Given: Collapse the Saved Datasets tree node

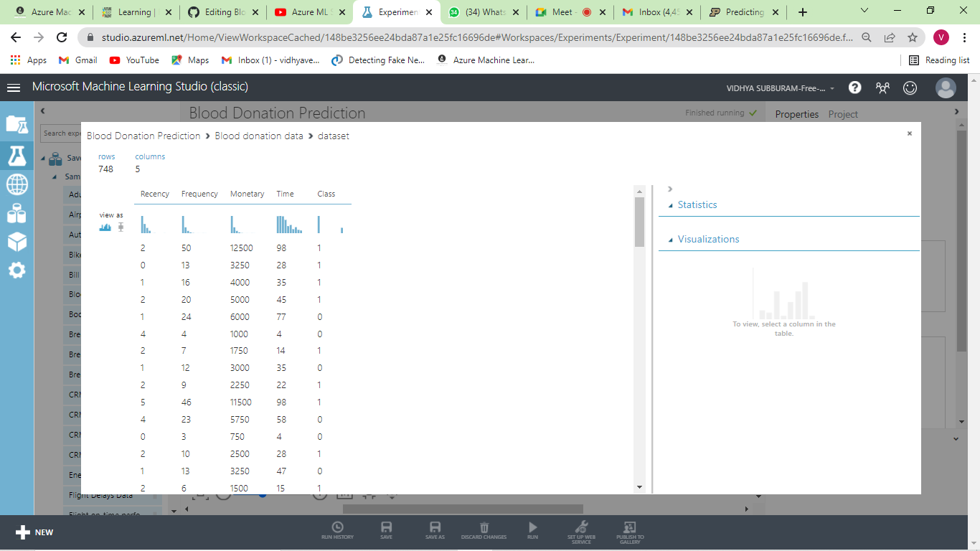Looking at the screenshot, I should (43, 159).
